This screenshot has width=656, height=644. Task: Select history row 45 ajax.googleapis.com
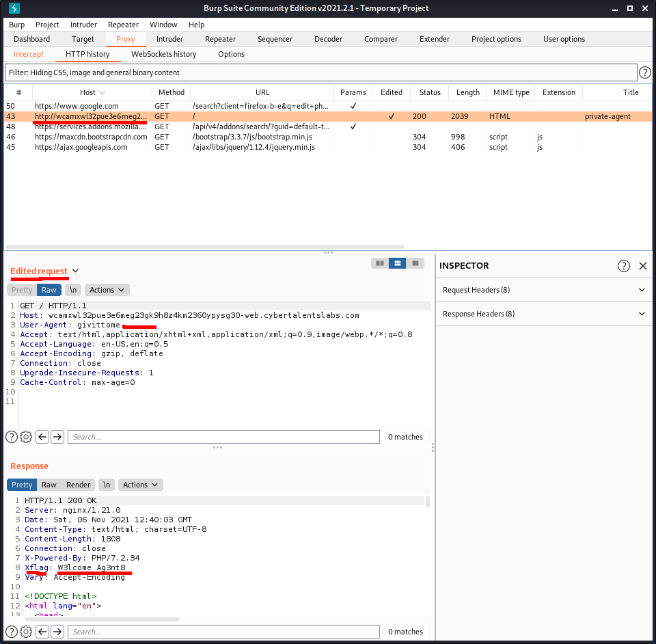328,147
